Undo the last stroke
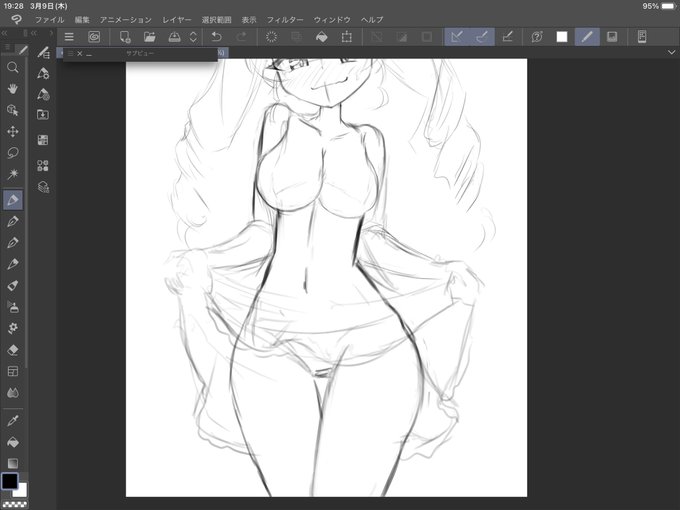The width and height of the screenshot is (680, 510). [x=216, y=37]
